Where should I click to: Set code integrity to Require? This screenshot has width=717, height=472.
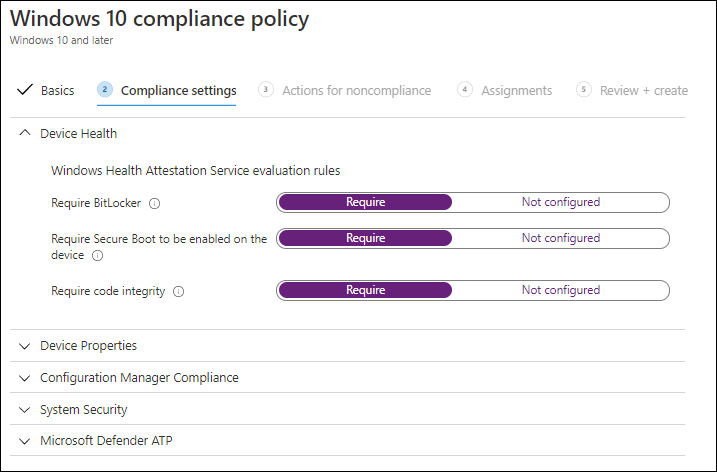coord(365,290)
